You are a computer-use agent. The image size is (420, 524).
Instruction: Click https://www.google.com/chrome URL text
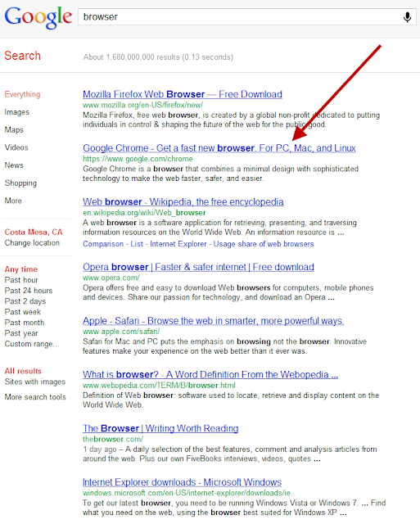[x=138, y=159]
